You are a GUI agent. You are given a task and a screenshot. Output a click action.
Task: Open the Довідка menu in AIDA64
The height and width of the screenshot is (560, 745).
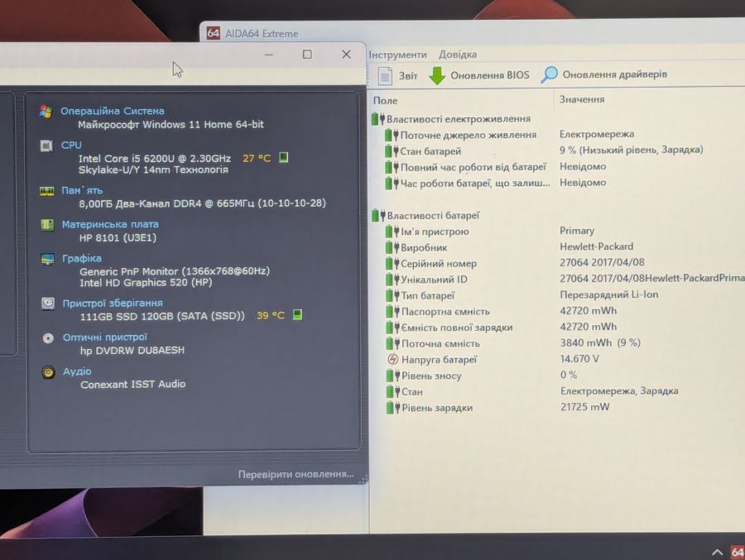[458, 54]
